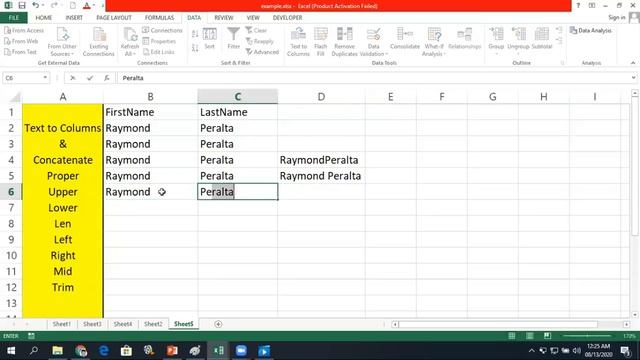Image resolution: width=640 pixels, height=360 pixels.
Task: Save the workbook from quick access
Action: pos(22,6)
